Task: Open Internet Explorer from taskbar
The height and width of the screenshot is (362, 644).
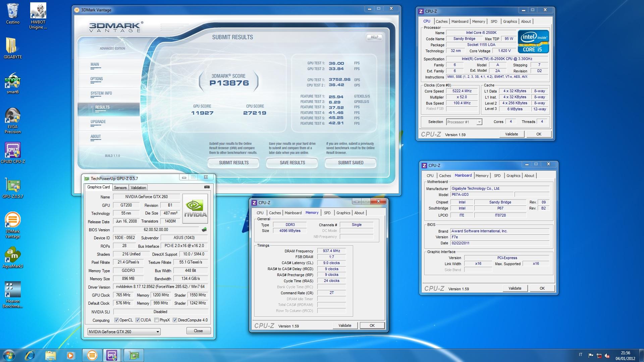Action: [30, 355]
